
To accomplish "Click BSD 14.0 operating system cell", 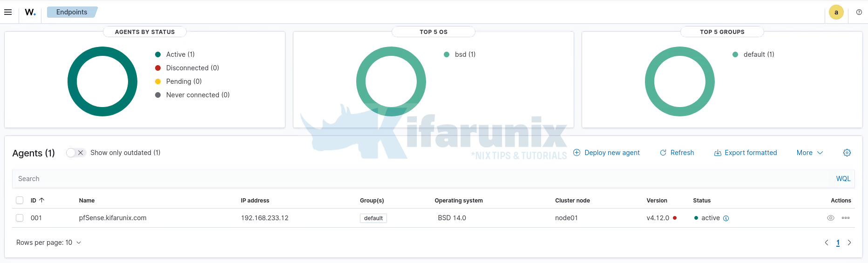I will pyautogui.click(x=452, y=218).
